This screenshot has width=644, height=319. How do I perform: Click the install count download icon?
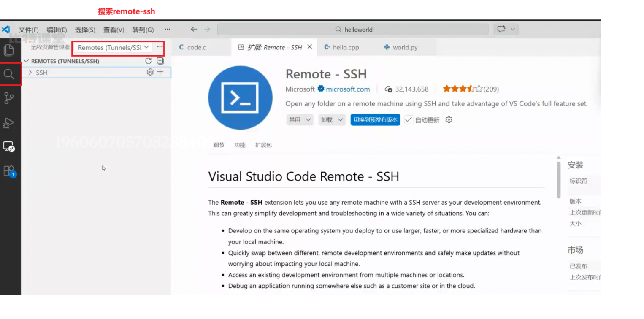point(389,89)
